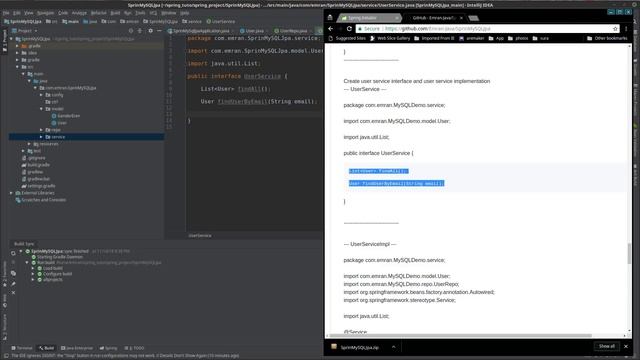Screen dimensions: 640x360
Task: Open the 'App' bookmarks folder
Action: tap(496, 38)
